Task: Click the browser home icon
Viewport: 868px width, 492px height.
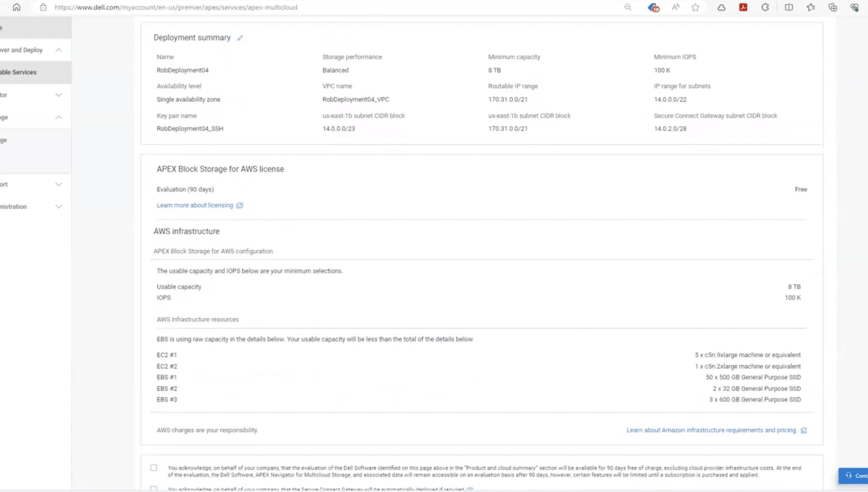Action: [x=16, y=7]
